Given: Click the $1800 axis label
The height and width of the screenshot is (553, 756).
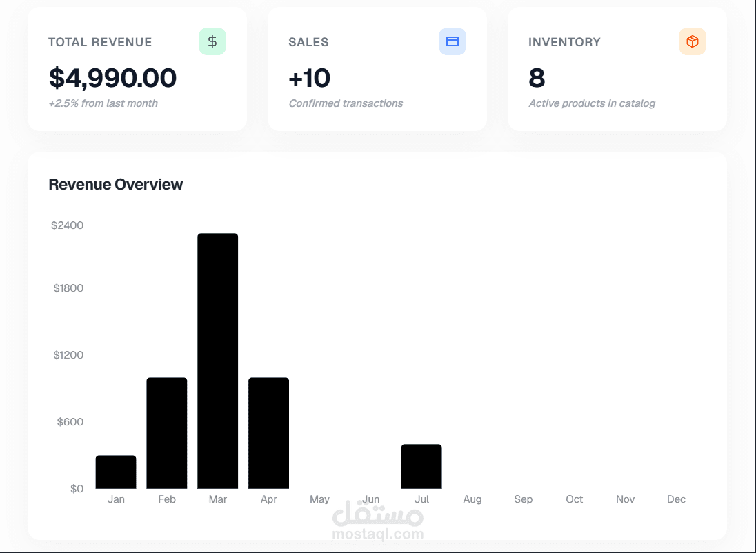Looking at the screenshot, I should (68, 288).
